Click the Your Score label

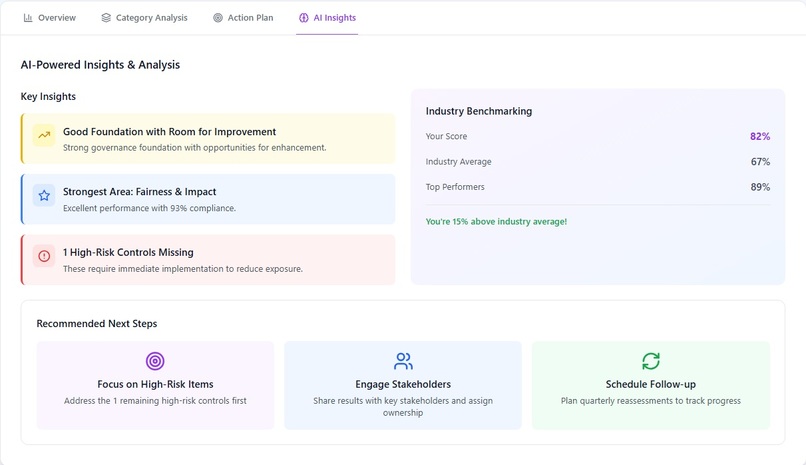coord(446,136)
